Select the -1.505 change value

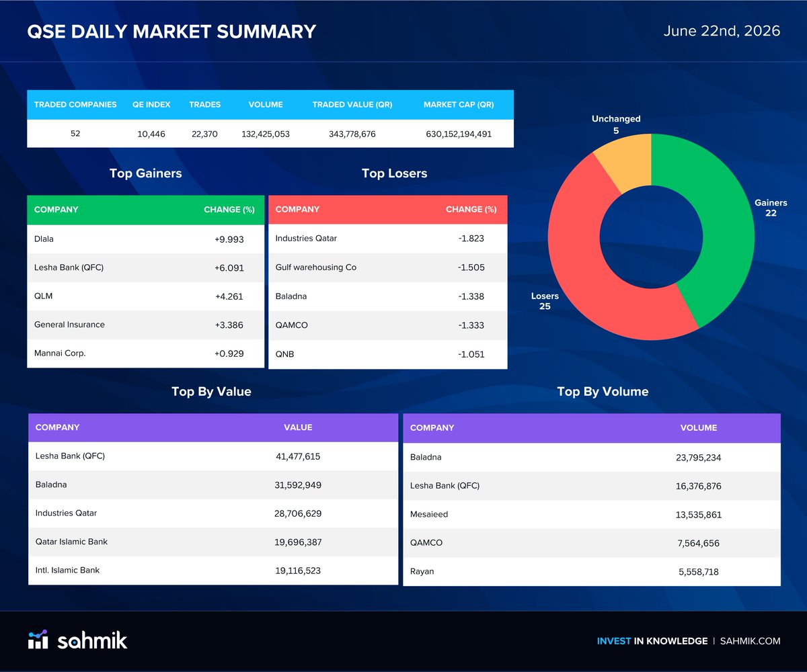click(x=471, y=267)
